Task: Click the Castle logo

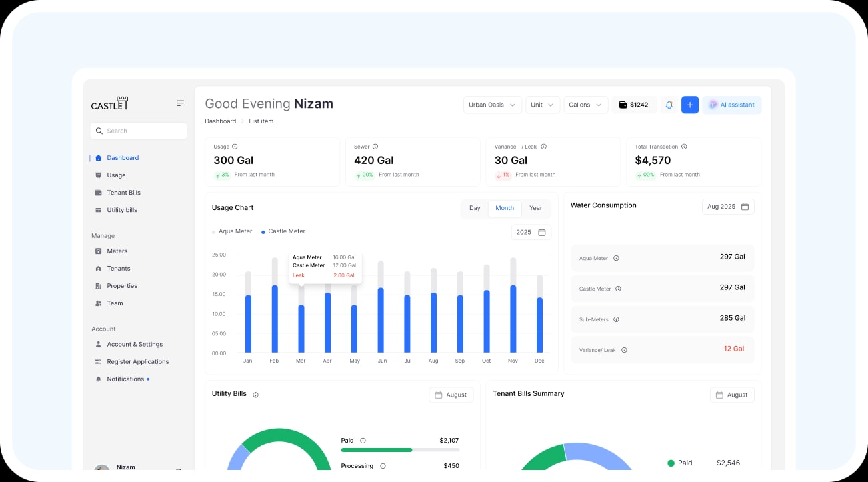Action: [109, 104]
